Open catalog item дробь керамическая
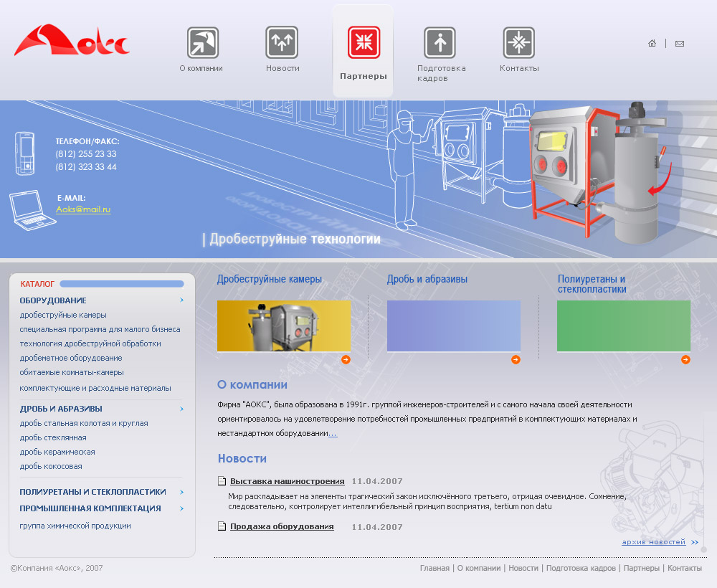 [57, 452]
